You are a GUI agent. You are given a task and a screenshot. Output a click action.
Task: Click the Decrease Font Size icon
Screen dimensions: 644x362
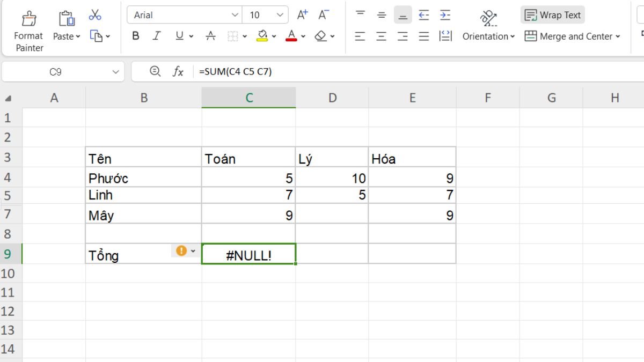[323, 15]
